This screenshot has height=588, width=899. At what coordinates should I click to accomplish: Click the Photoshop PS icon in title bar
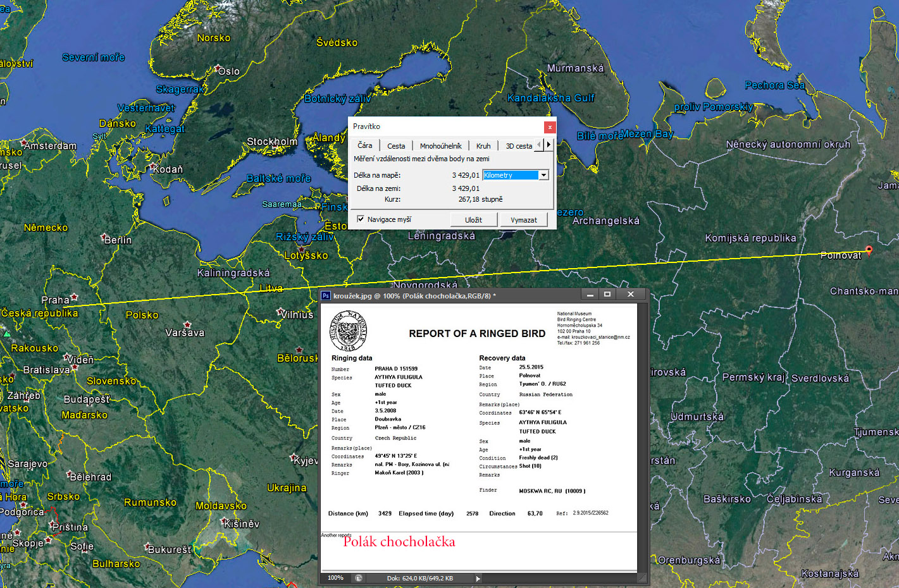(x=326, y=295)
